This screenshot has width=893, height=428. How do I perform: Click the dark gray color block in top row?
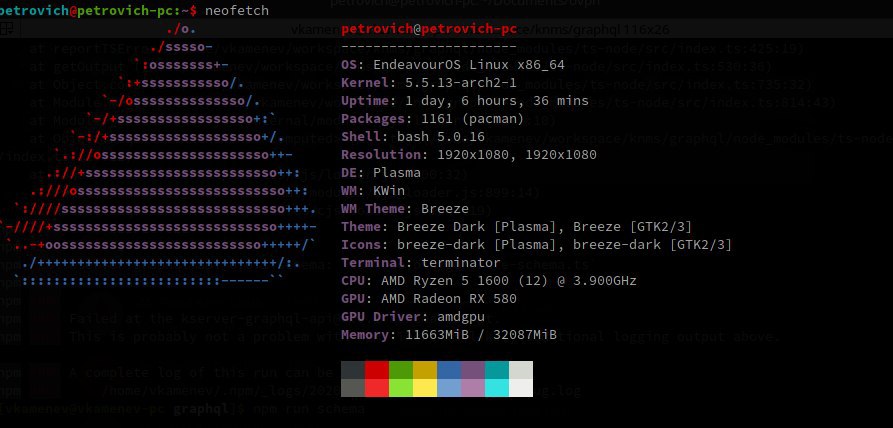pos(353,370)
